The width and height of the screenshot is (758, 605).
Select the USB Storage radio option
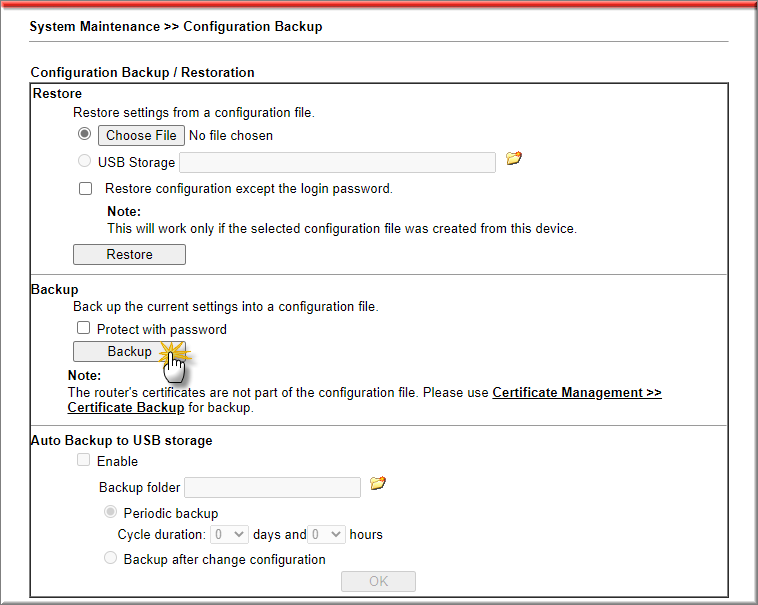pyautogui.click(x=85, y=161)
